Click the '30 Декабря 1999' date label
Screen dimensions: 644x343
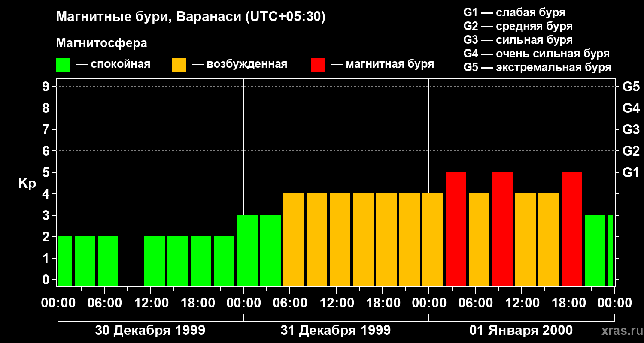click(150, 331)
